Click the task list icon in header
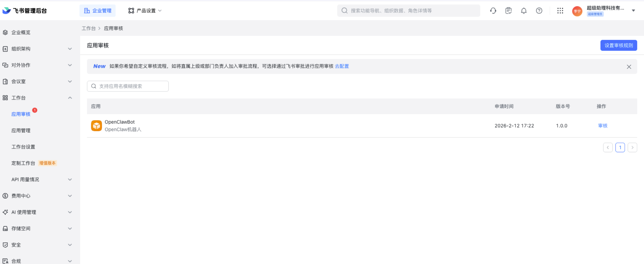 click(508, 10)
